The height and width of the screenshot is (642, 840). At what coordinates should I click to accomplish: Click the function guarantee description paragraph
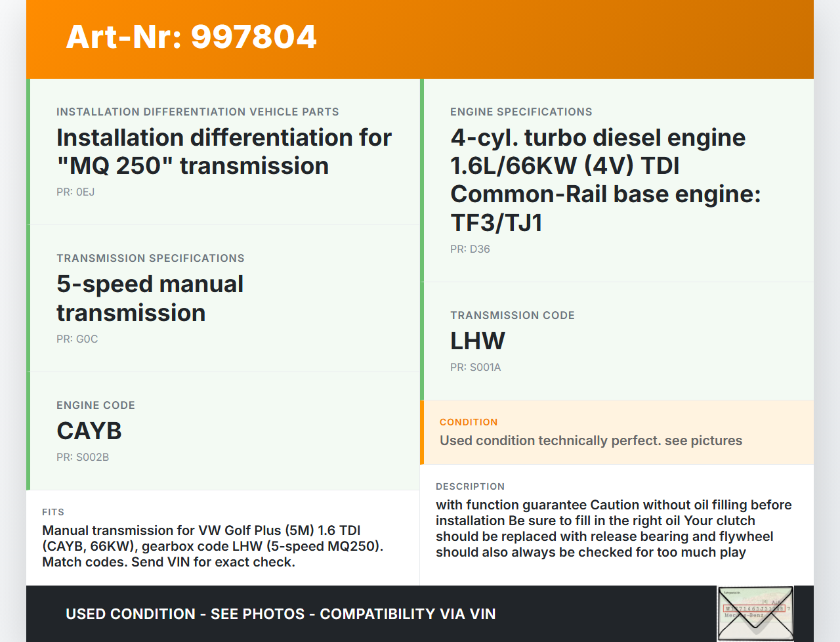coord(614,528)
